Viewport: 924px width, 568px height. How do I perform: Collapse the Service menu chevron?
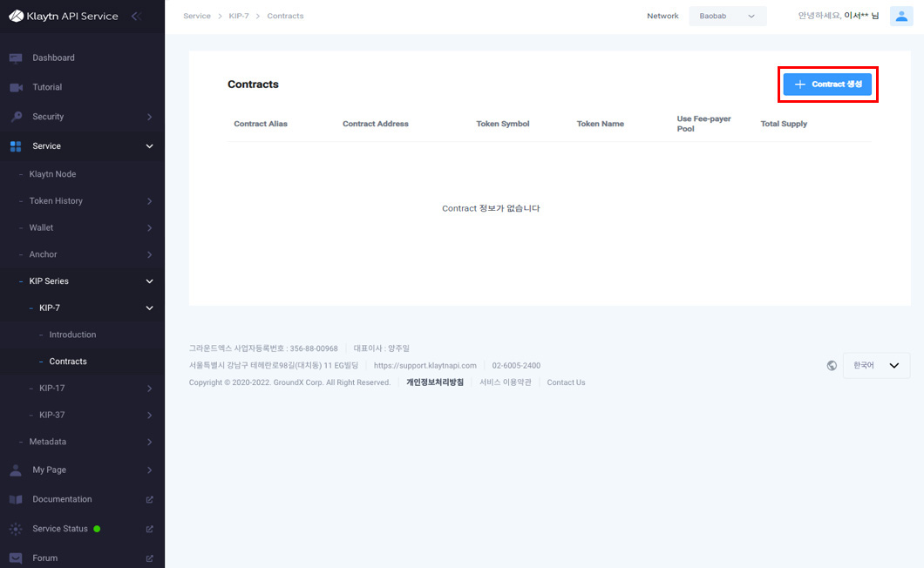click(150, 146)
